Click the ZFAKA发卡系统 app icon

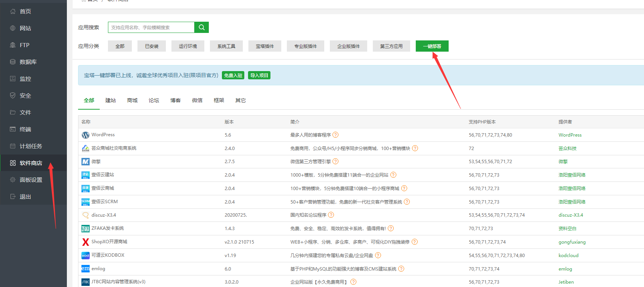[86, 229]
